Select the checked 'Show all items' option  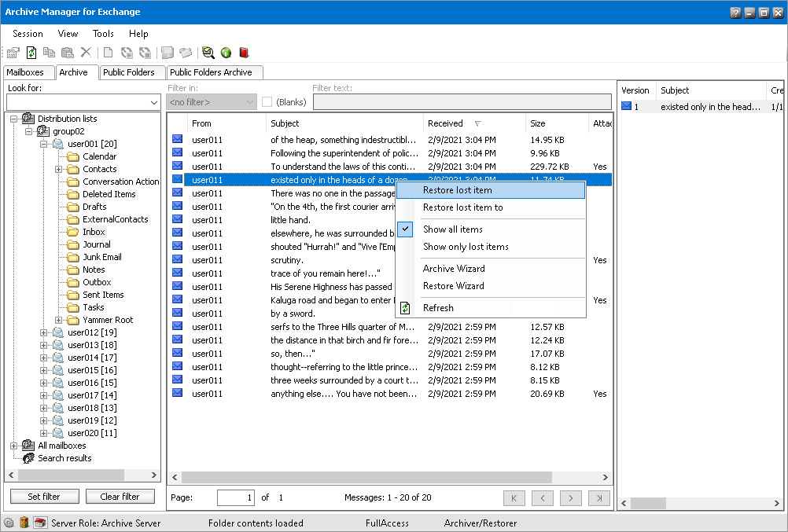pos(453,229)
